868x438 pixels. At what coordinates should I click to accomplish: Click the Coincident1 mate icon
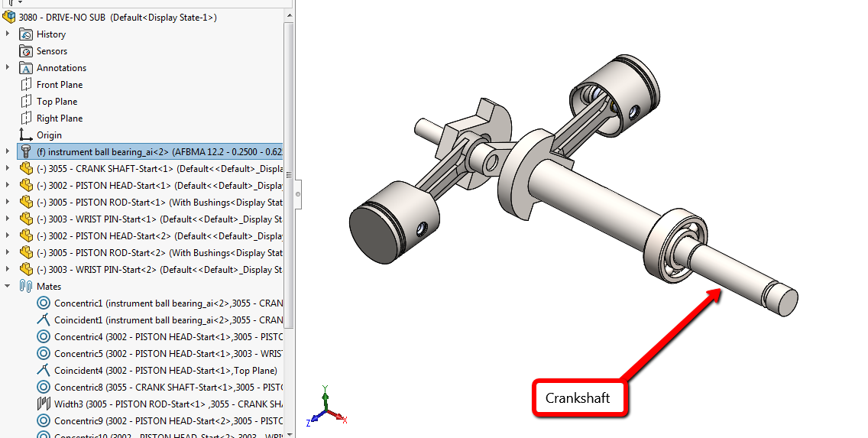(44, 320)
